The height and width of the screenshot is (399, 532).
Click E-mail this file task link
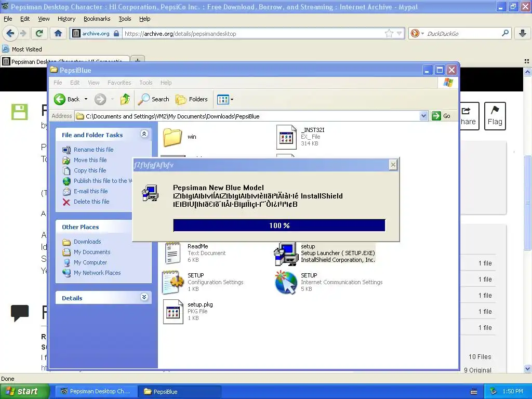(x=90, y=191)
